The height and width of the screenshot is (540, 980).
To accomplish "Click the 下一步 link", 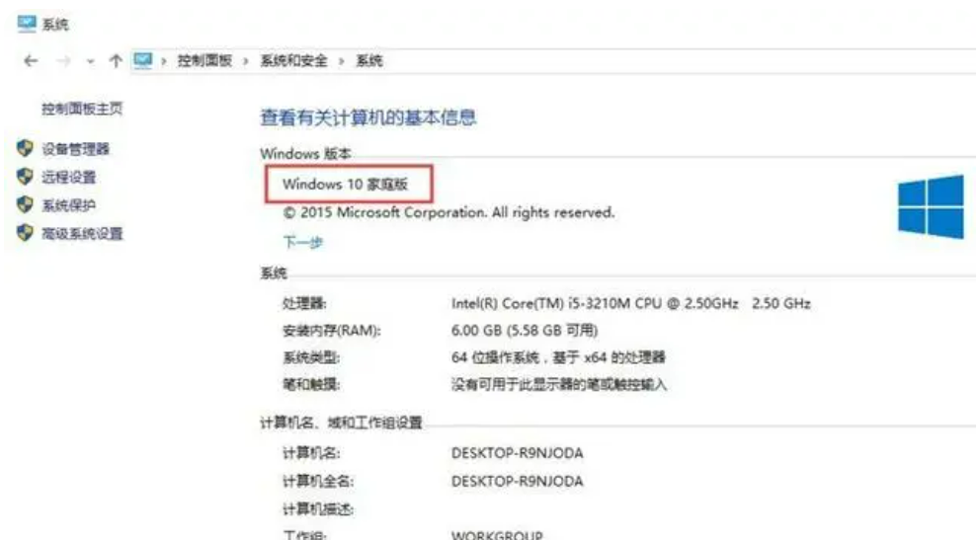I will [303, 242].
